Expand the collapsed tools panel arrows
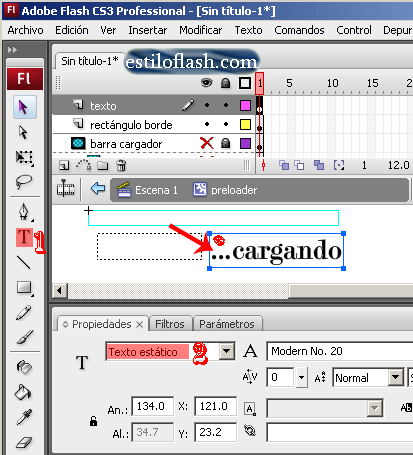This screenshot has height=455, width=413. 12,50
